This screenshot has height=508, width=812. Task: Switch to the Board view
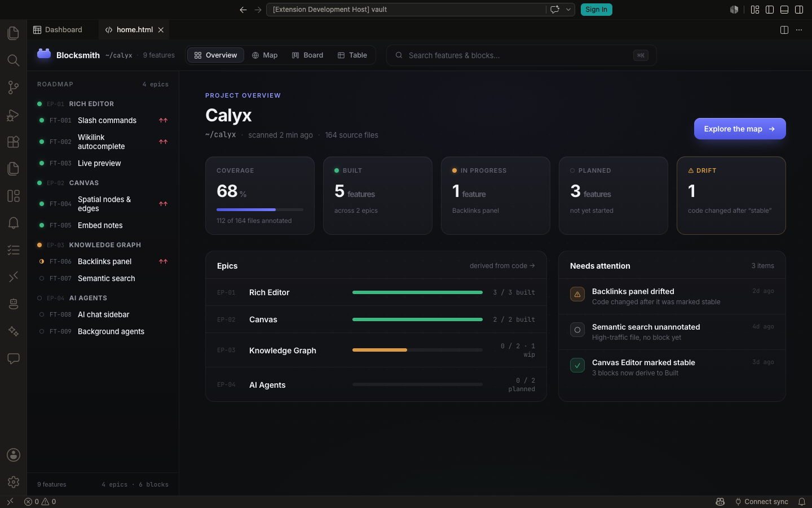[x=307, y=55]
